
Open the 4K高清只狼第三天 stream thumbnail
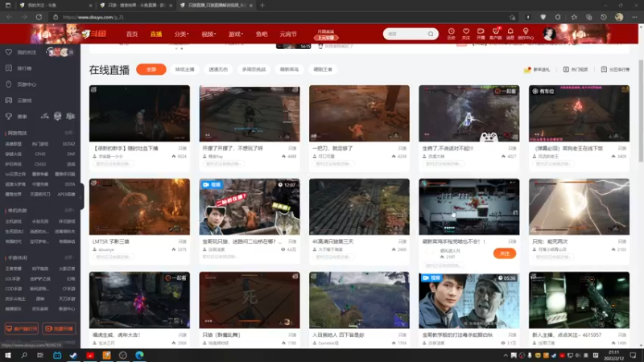[x=359, y=207]
